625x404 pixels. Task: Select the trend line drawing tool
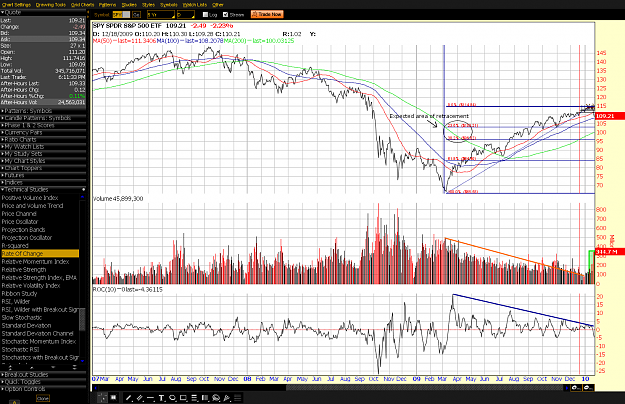[x=129, y=398]
